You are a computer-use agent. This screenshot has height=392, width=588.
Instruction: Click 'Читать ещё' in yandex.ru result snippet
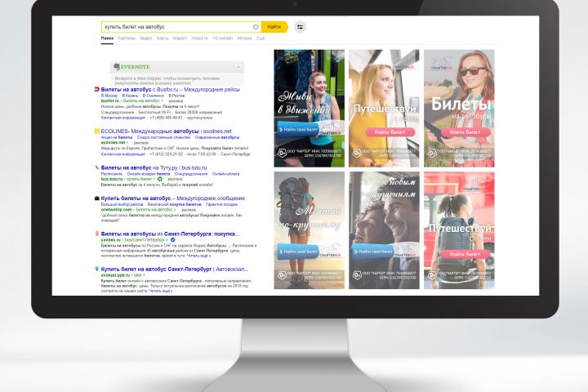pos(198,256)
